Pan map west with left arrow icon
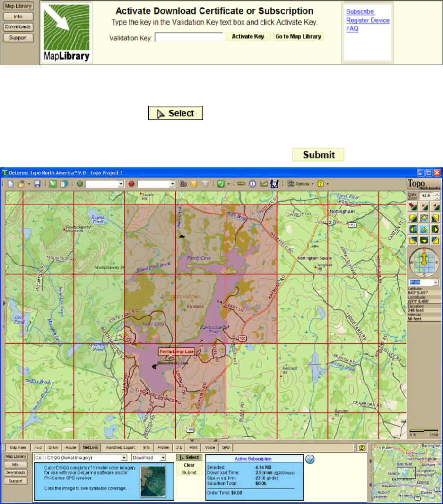Viewport: 443px width, 504px height. pyautogui.click(x=413, y=229)
